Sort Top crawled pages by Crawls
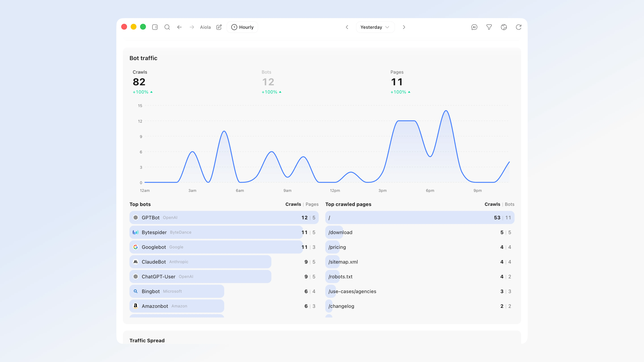Viewport: 644px width, 362px height. tap(492, 204)
